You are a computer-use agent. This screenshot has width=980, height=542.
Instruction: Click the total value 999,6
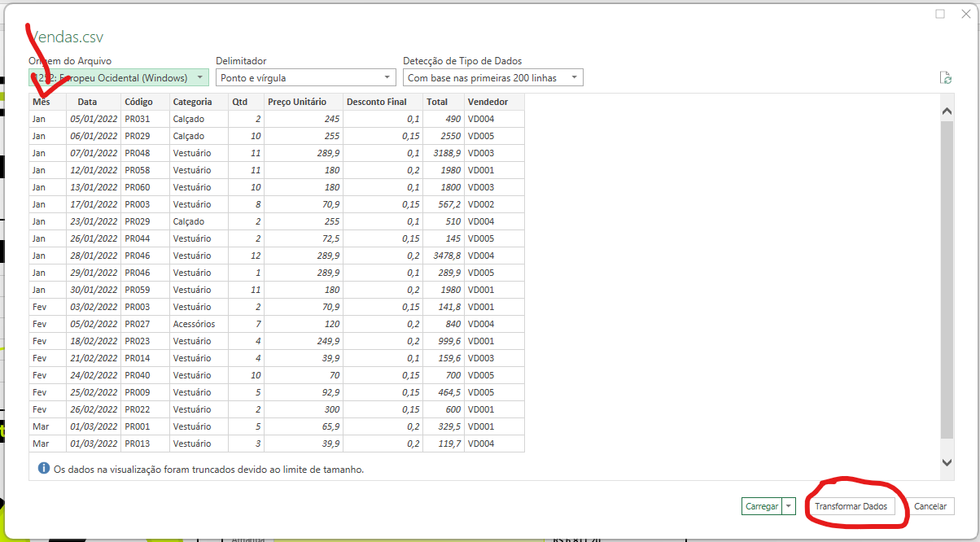click(444, 341)
